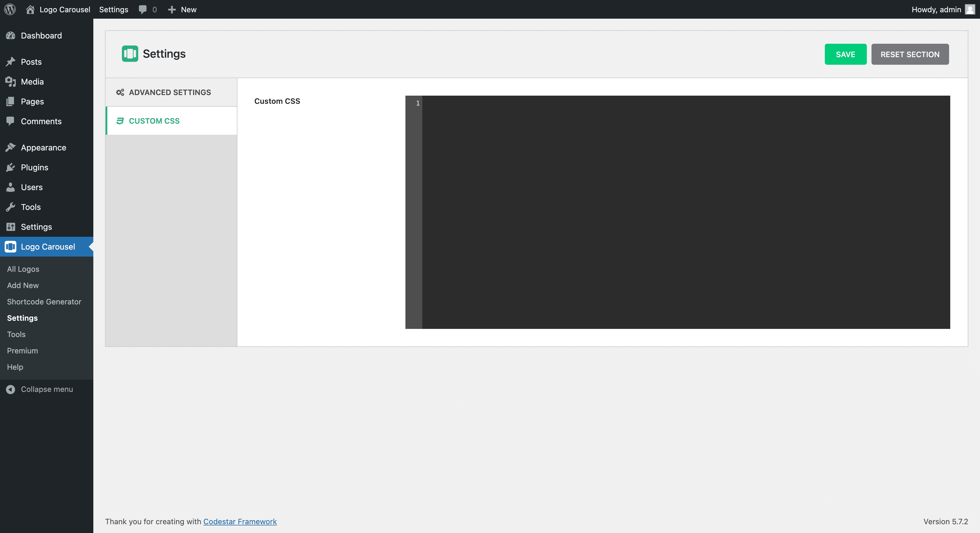Click the home icon in admin bar
This screenshot has width=980, height=533.
click(x=30, y=10)
